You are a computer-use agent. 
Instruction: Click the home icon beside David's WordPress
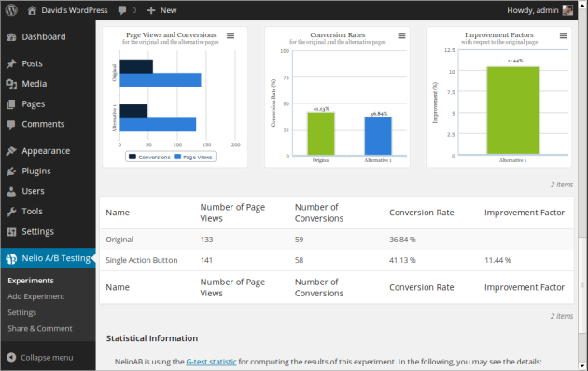click(x=32, y=10)
